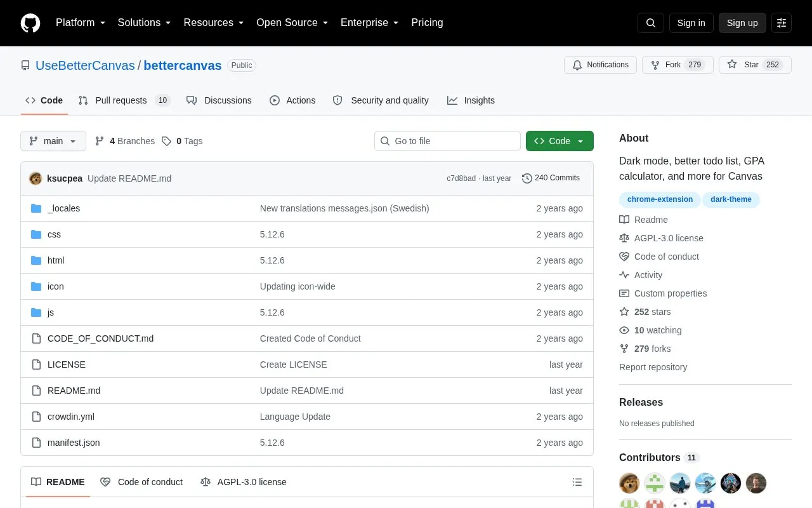812x508 pixels.
Task: Open the green Code dropdown button
Action: (560, 141)
